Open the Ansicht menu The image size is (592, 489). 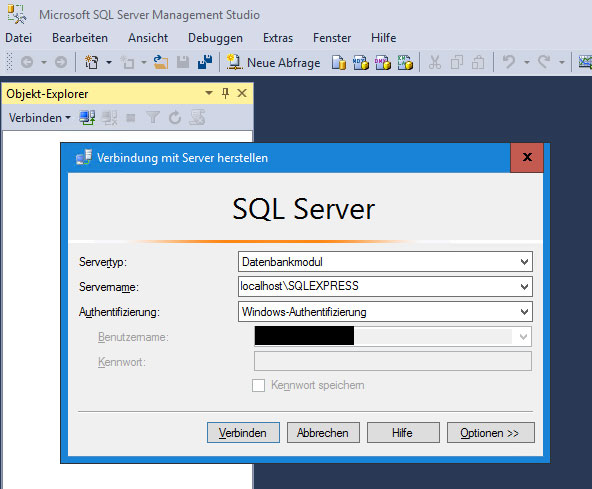(x=148, y=38)
